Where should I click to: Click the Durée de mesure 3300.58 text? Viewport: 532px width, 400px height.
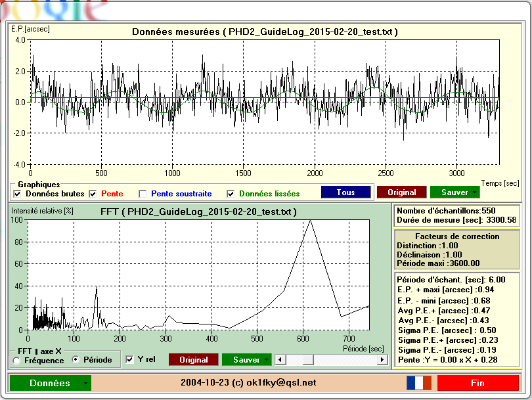pyautogui.click(x=456, y=220)
